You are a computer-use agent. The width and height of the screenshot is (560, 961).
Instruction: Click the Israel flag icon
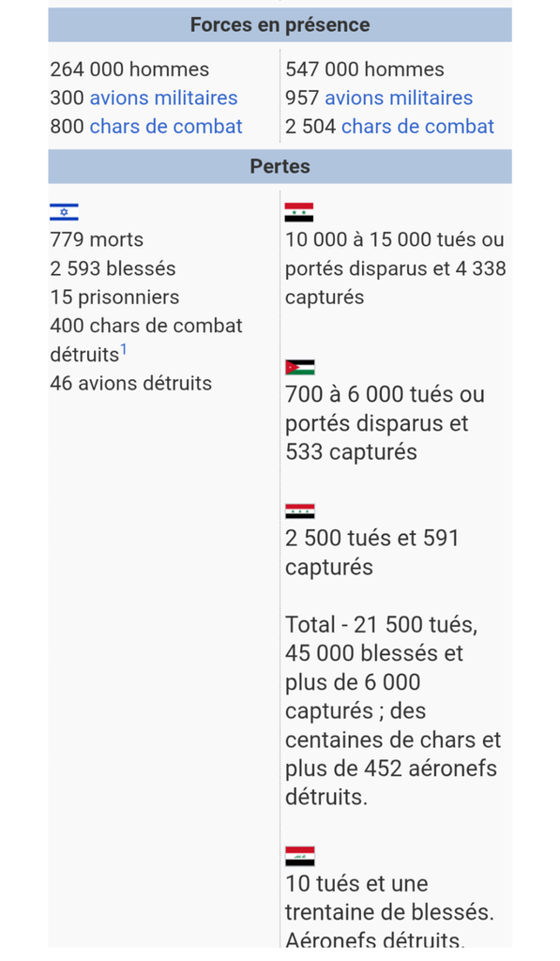point(65,212)
